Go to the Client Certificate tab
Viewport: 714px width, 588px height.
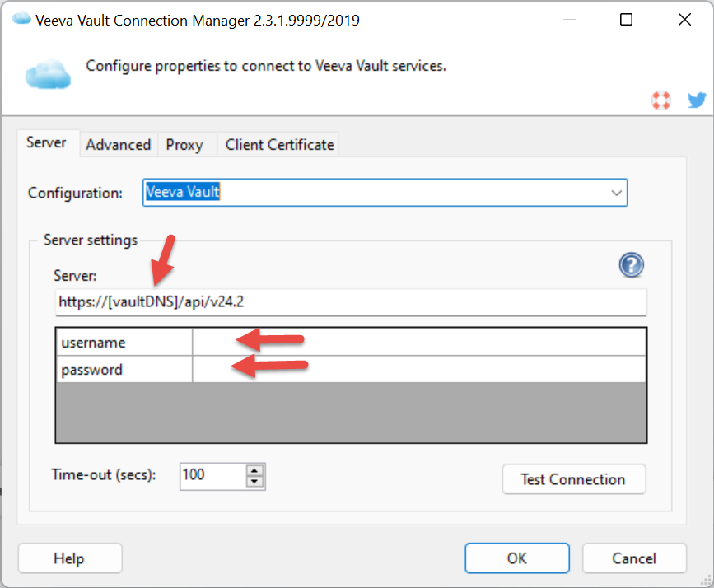click(x=280, y=145)
